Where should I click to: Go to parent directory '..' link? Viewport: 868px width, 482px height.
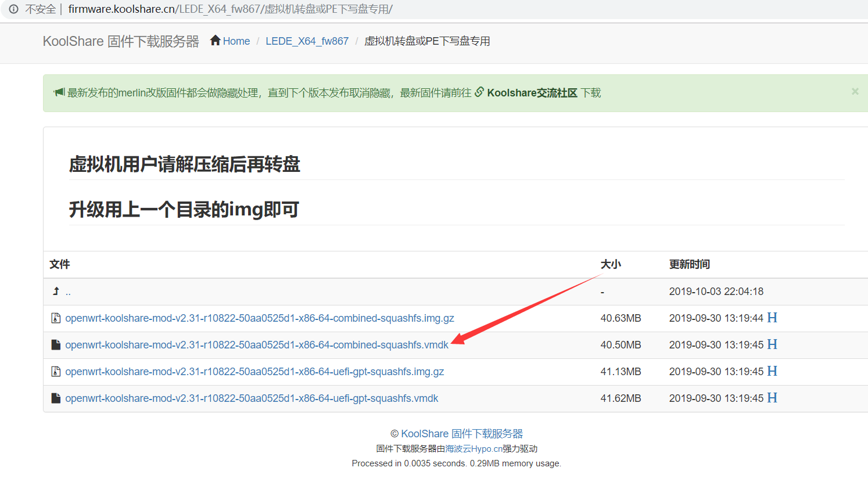[68, 293]
